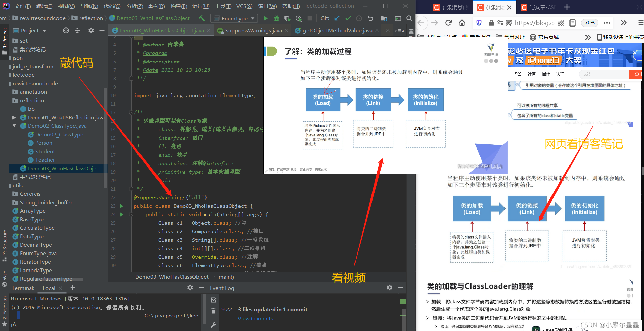Toggle Firefox reader view

(x=573, y=23)
